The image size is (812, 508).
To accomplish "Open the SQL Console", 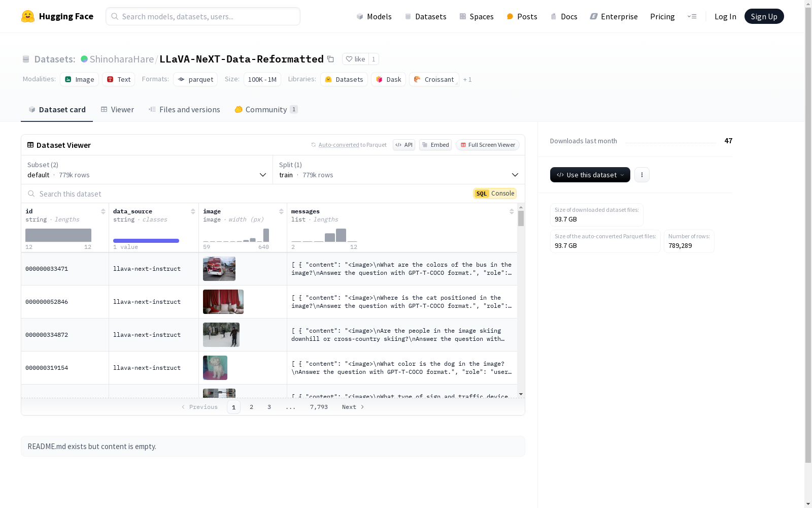I will coord(495,194).
